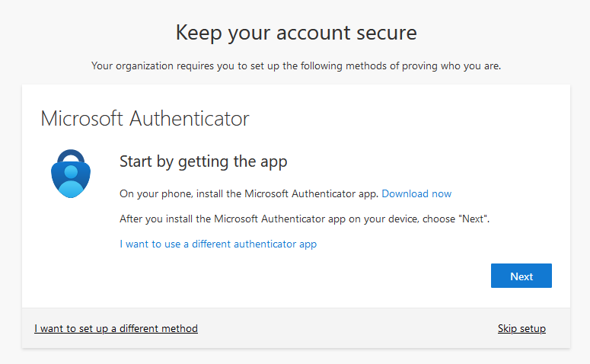The image size is (590, 364).
Task: Click the word 'setup' in Skip setup
Action: (532, 329)
